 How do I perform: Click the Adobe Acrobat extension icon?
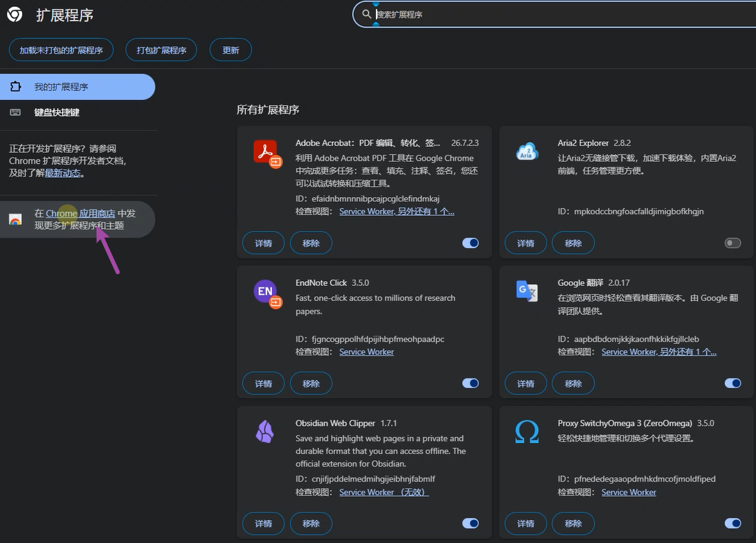[267, 154]
